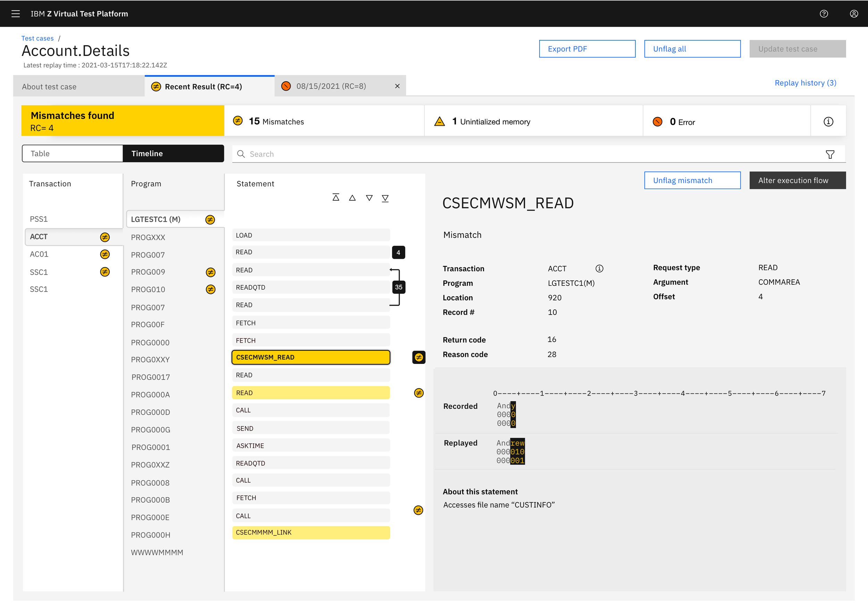Open the hamburger navigation menu
Screen dimensions: 868x616
click(x=16, y=14)
